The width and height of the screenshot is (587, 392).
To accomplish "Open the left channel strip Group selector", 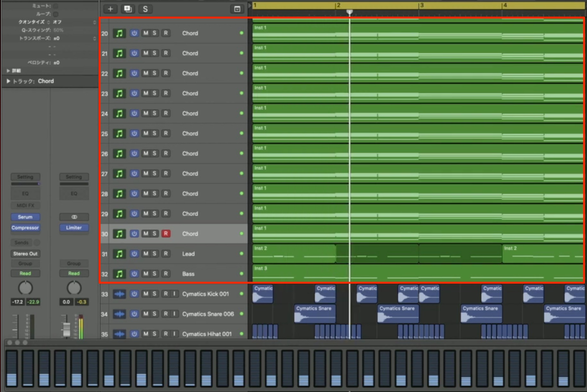I will tap(25, 264).
